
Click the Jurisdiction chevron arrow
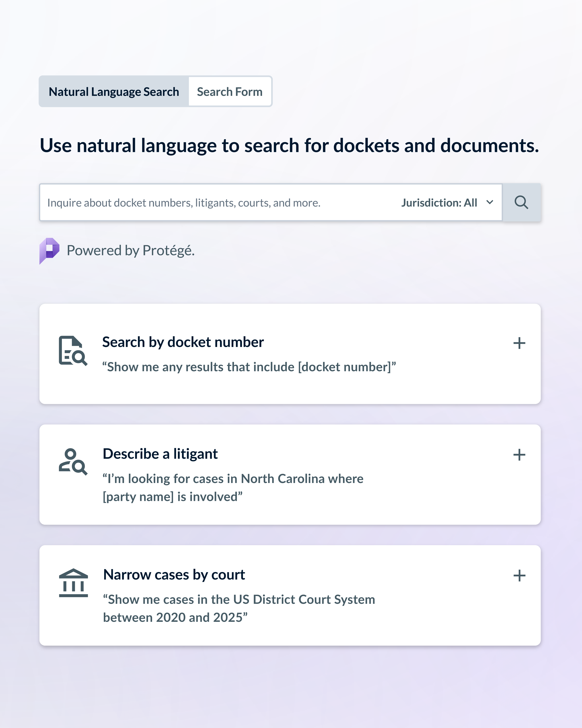pos(490,202)
